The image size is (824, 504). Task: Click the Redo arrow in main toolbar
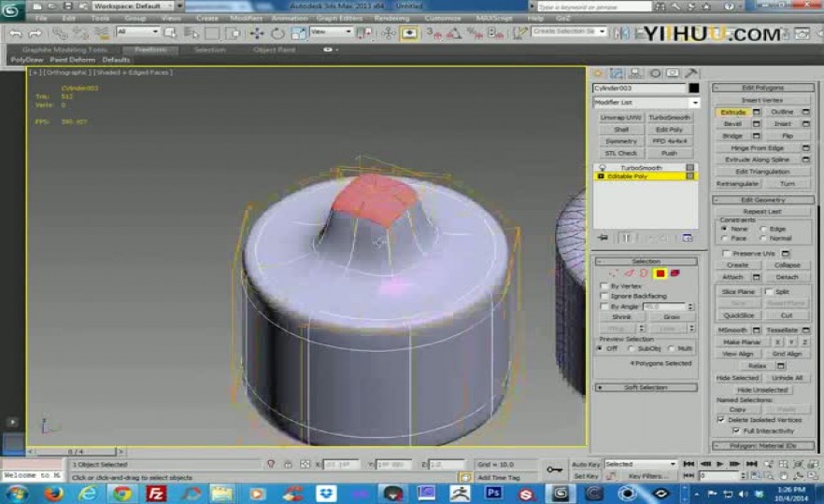click(36, 34)
